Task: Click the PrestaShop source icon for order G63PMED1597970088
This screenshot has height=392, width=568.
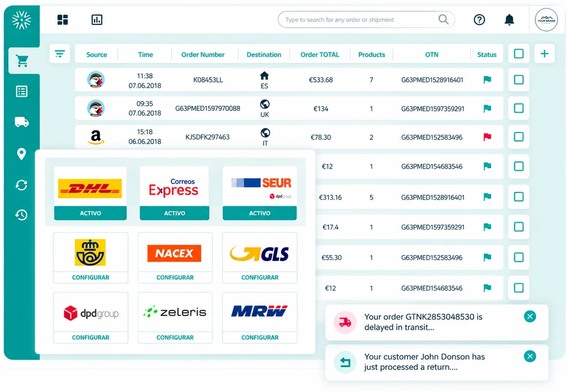Action: coord(96,108)
